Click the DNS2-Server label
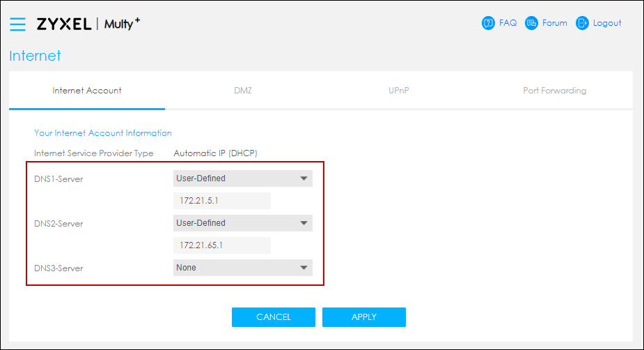Image resolution: width=644 pixels, height=350 pixels. tap(58, 223)
